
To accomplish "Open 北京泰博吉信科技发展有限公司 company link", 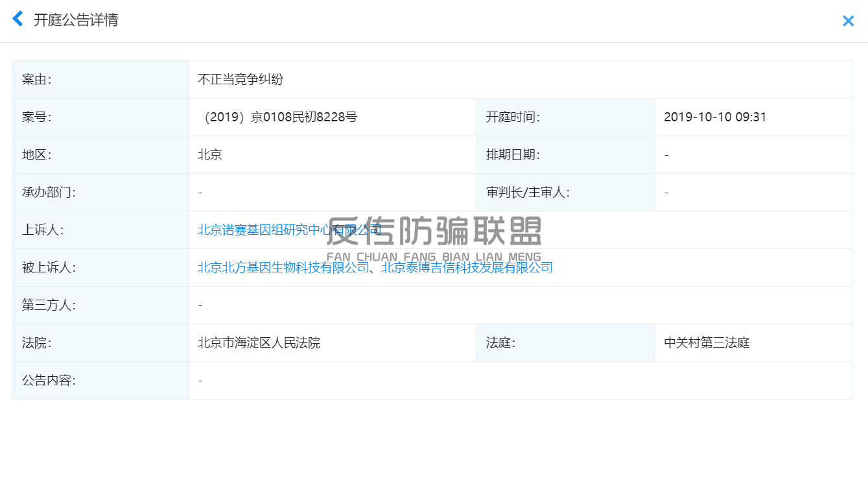I will tap(467, 267).
